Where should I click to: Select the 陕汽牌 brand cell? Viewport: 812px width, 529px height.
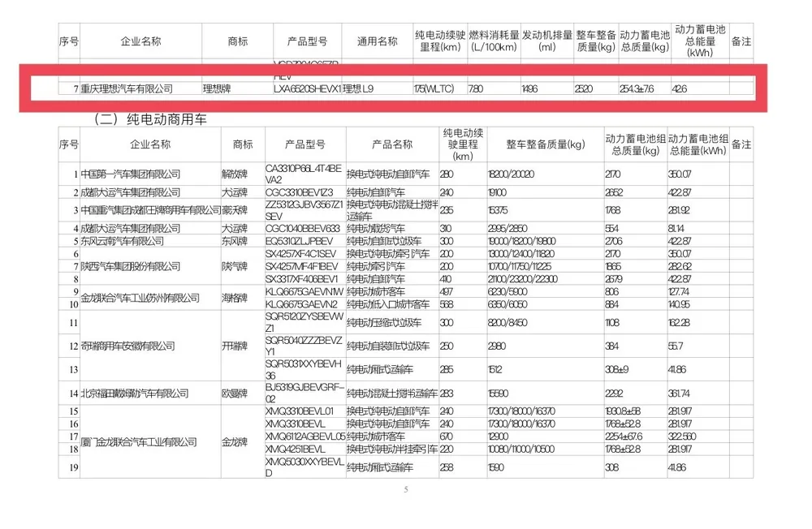pyautogui.click(x=235, y=267)
